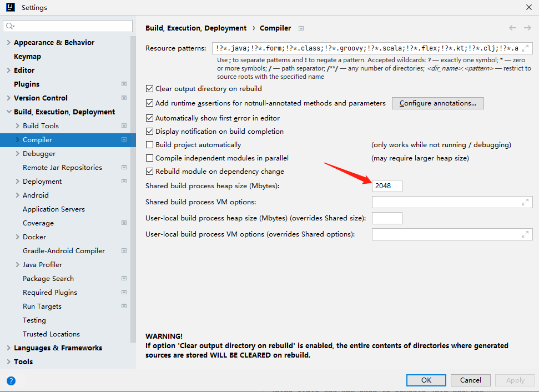
Task: Toggle Rebuild module on dependency change
Action: coord(149,171)
